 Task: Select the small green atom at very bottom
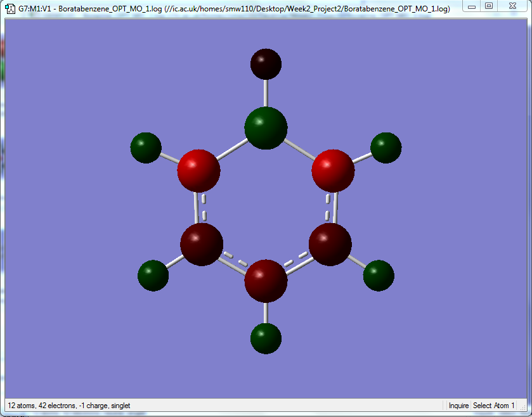tap(266, 338)
